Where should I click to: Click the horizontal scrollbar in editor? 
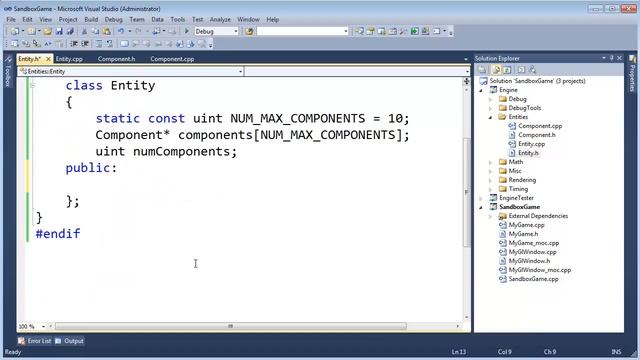(x=231, y=327)
